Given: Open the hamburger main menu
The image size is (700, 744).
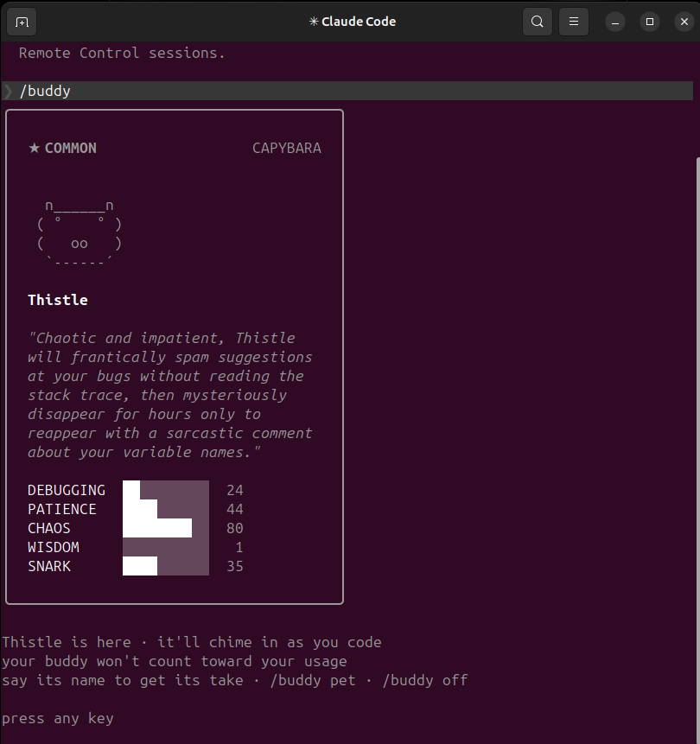Looking at the screenshot, I should [x=574, y=22].
